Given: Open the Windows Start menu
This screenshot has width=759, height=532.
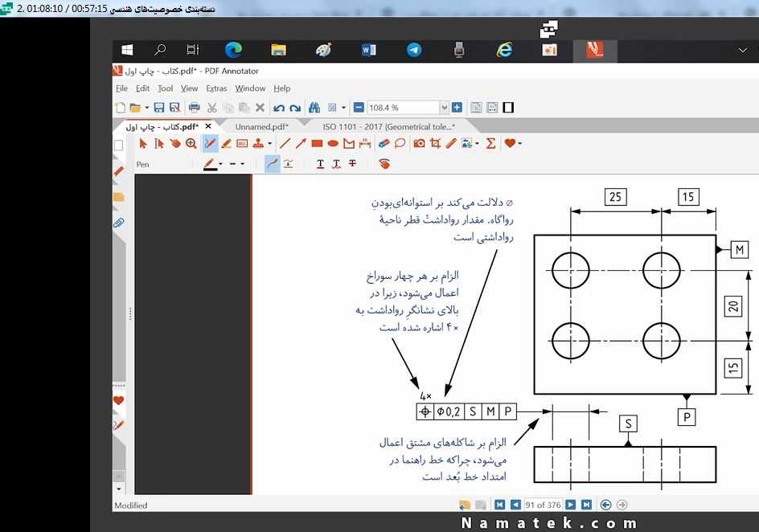Looking at the screenshot, I should coord(127,50).
